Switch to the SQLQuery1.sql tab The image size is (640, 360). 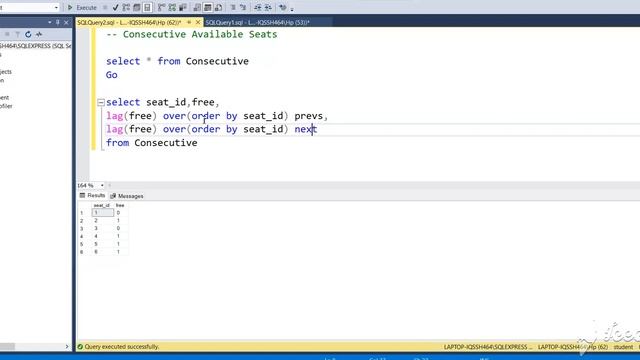[257, 22]
